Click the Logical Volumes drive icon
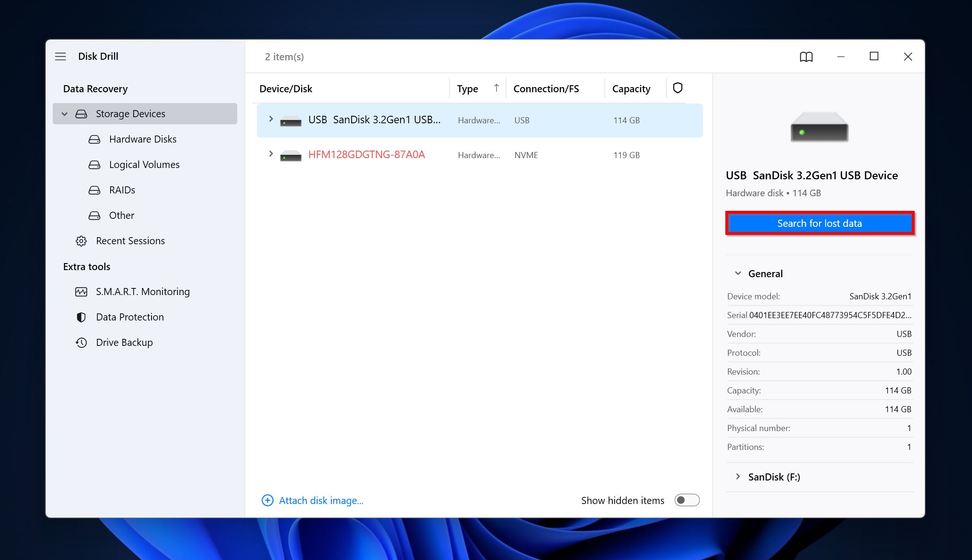The width and height of the screenshot is (972, 560). click(95, 165)
